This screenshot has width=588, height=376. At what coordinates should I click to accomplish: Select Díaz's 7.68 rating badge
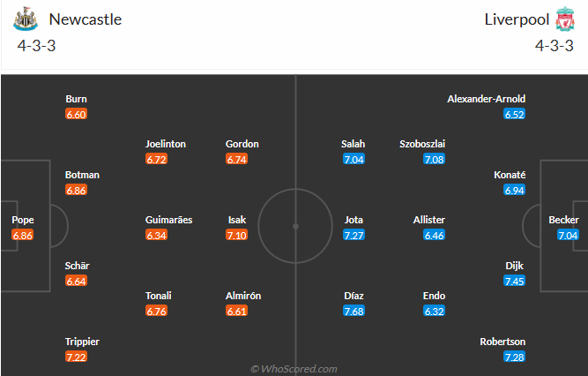click(x=354, y=311)
